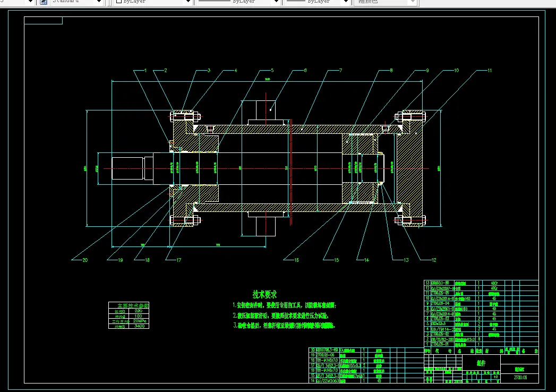The image size is (556, 392).
Task: Open the ByLayer linetype dropdown
Action: tap(276, 2)
